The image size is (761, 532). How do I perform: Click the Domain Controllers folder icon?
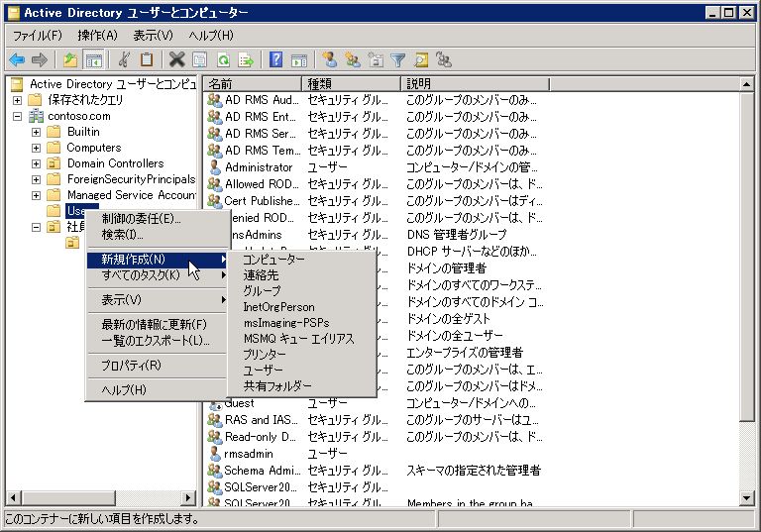[54, 163]
